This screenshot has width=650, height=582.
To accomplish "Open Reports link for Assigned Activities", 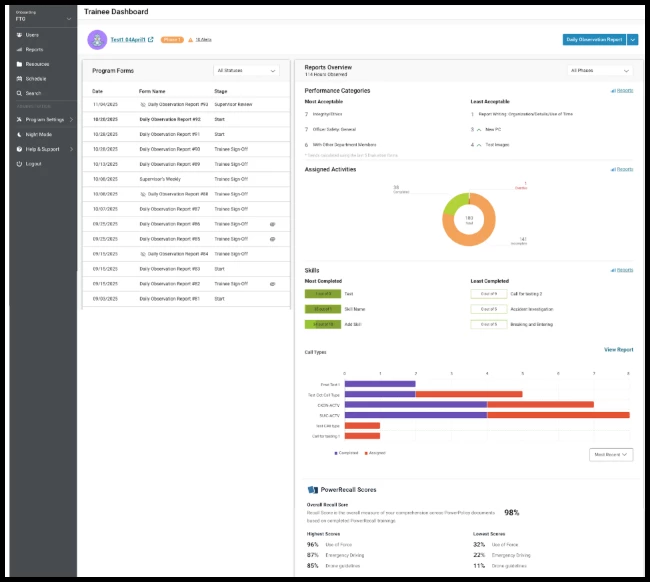I will [622, 169].
